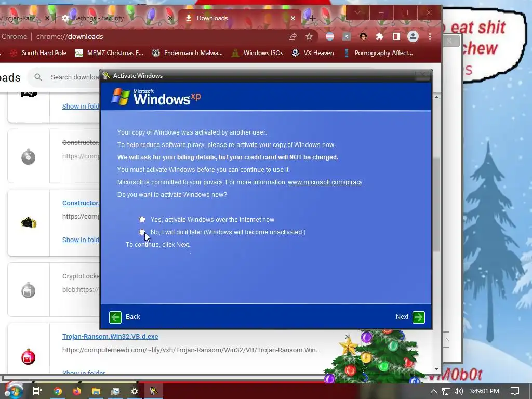Select 'Yes, activate Windows over the Internet now'

pos(142,220)
